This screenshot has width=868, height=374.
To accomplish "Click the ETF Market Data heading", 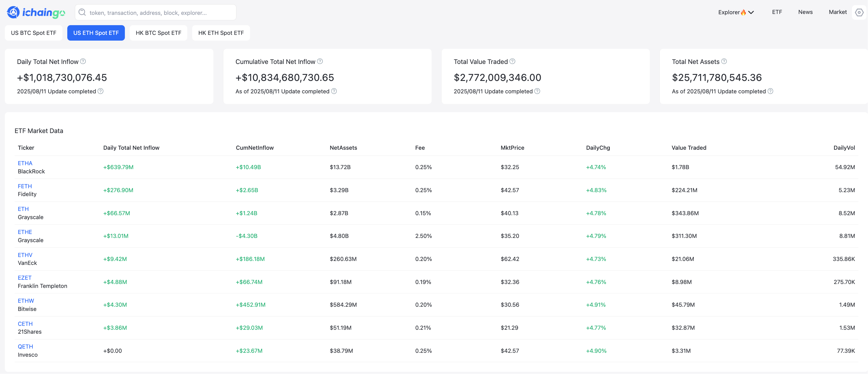I will point(39,131).
